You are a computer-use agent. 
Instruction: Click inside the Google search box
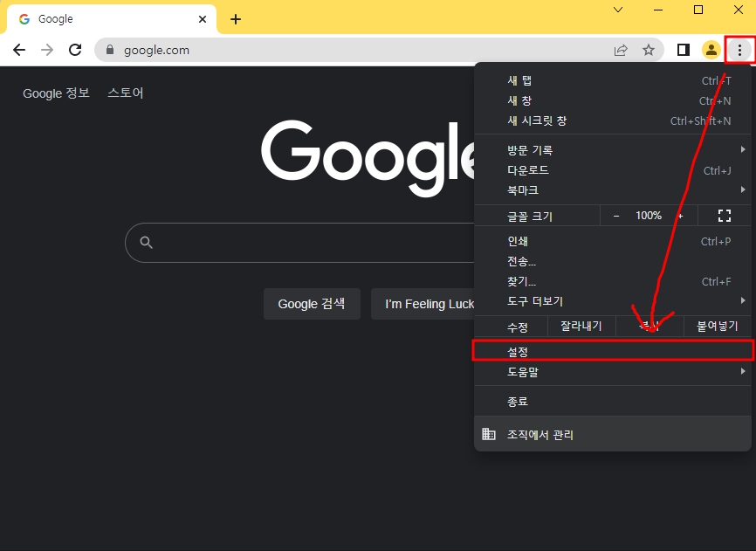pos(288,242)
